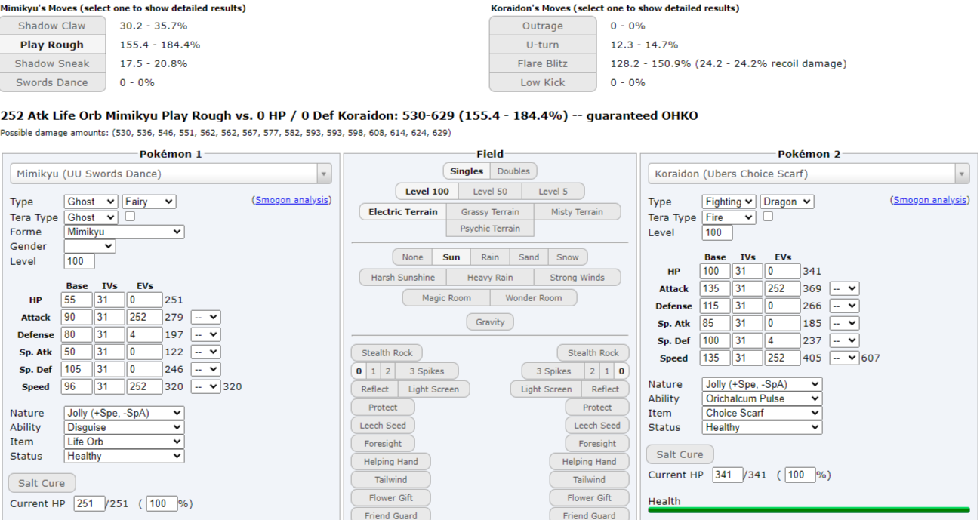
Task: Open Koraidon's Smogon analysis link
Action: click(x=929, y=200)
